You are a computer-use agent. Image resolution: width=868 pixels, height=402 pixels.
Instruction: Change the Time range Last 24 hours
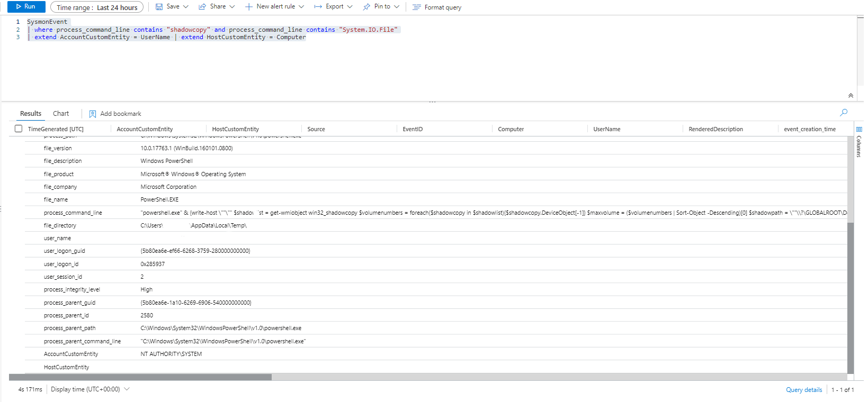point(97,7)
